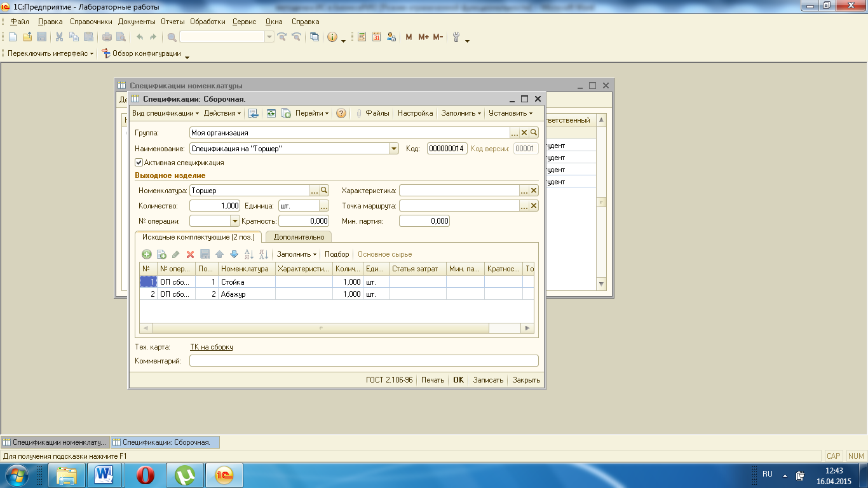Click magnifier icon in Номенклатура field
Image resolution: width=868 pixels, height=488 pixels.
click(x=324, y=190)
